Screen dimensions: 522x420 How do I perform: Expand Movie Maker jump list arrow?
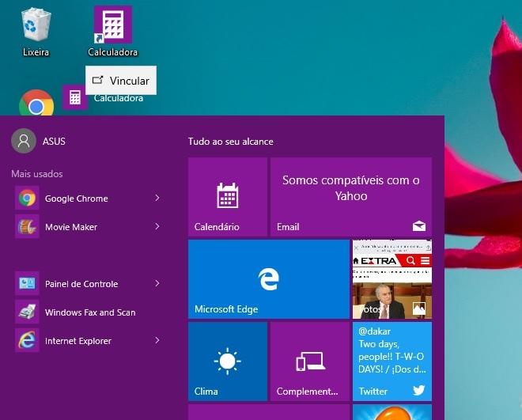tap(157, 227)
